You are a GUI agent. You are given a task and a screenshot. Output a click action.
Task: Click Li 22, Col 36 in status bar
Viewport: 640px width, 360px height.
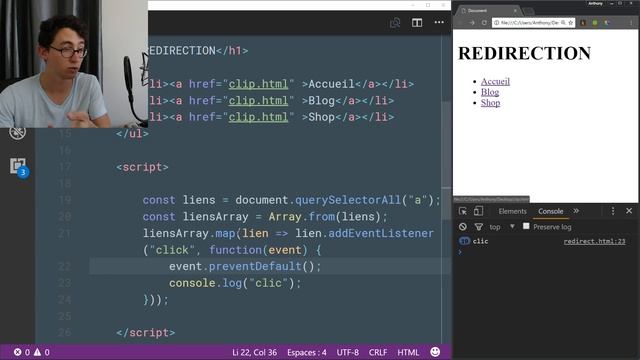click(254, 352)
